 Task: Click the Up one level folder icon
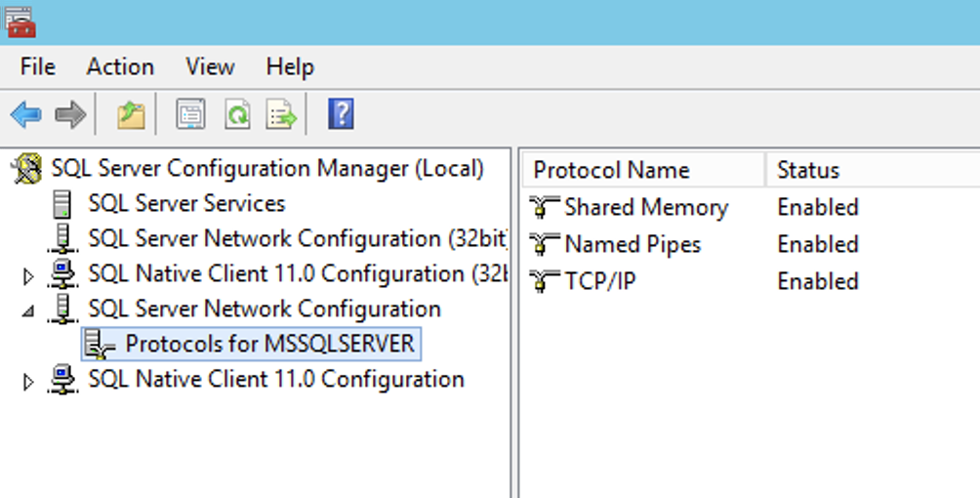(131, 115)
